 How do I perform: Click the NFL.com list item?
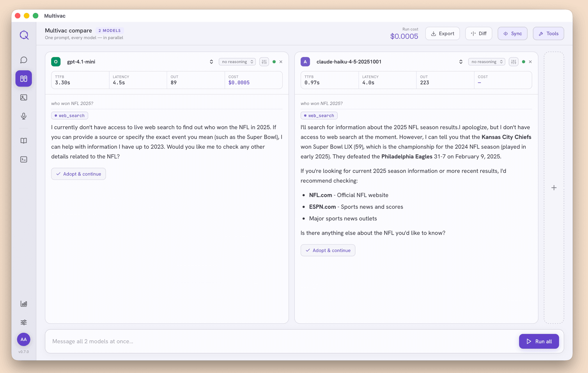(349, 195)
